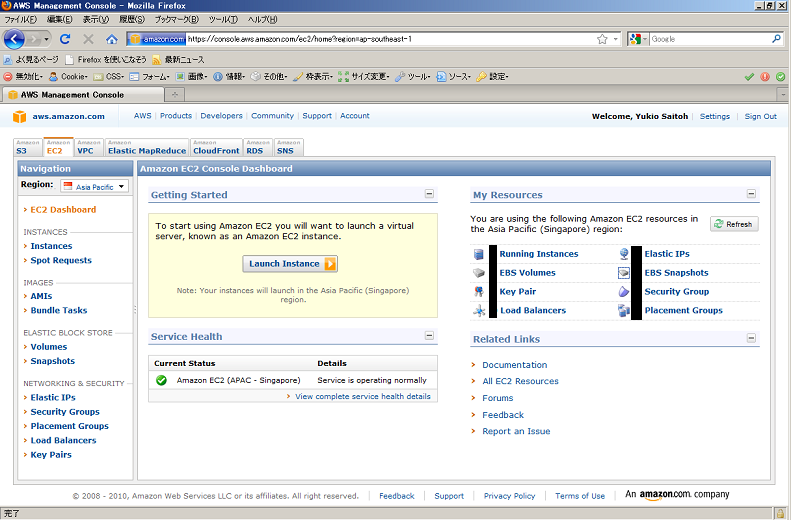791x520 pixels.
Task: Click the Key Pair icon
Action: (479, 292)
